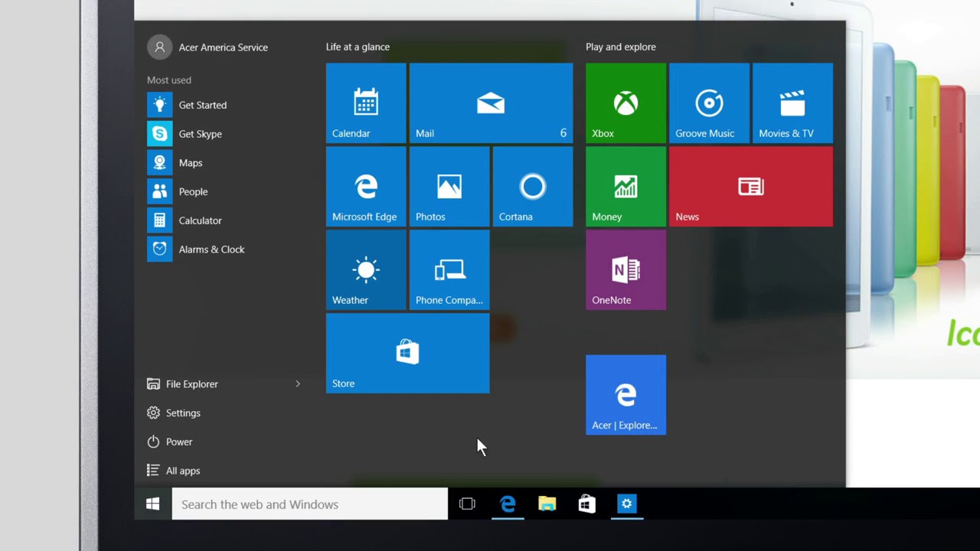Click the Acer America Service user account

tap(207, 47)
